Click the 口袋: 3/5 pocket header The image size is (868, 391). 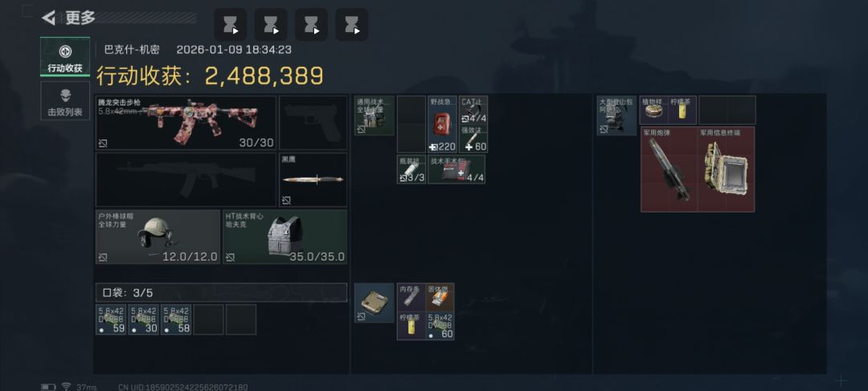pyautogui.click(x=222, y=292)
